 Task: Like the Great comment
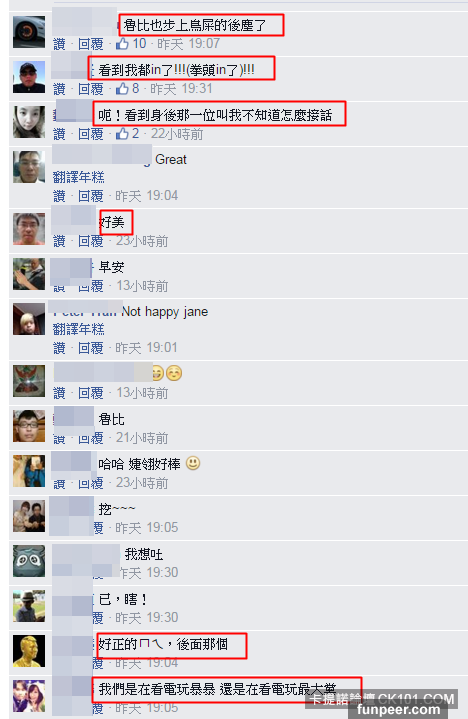pos(59,196)
